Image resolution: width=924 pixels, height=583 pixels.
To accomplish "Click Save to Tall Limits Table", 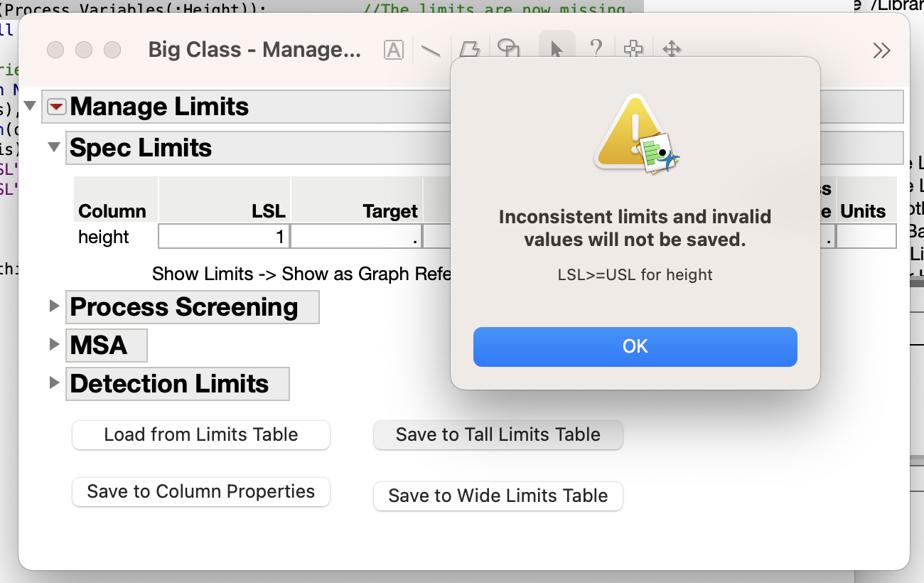I will (x=498, y=435).
